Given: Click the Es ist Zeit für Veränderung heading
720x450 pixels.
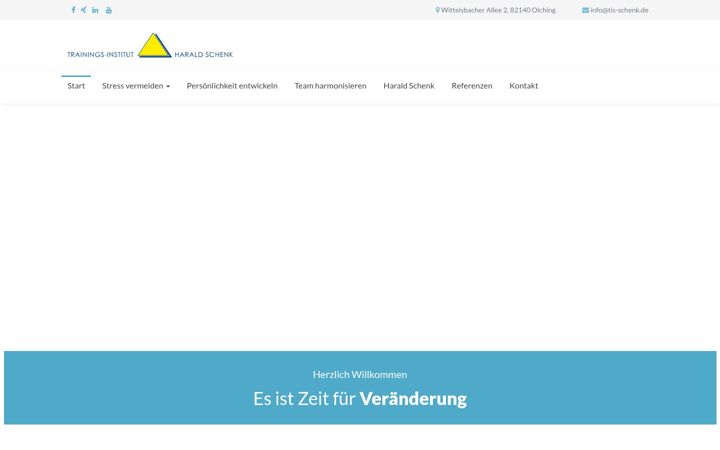Looking at the screenshot, I should point(360,399).
